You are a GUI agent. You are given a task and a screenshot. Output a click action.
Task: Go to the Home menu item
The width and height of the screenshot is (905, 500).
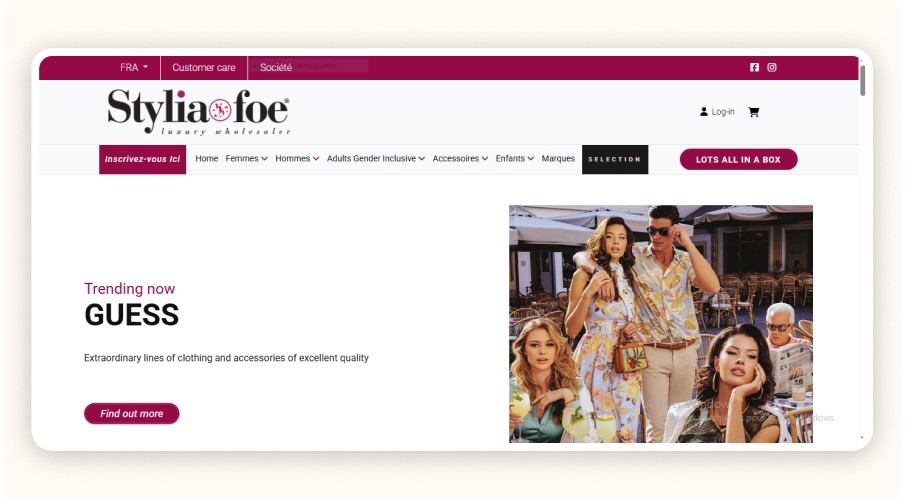(207, 159)
